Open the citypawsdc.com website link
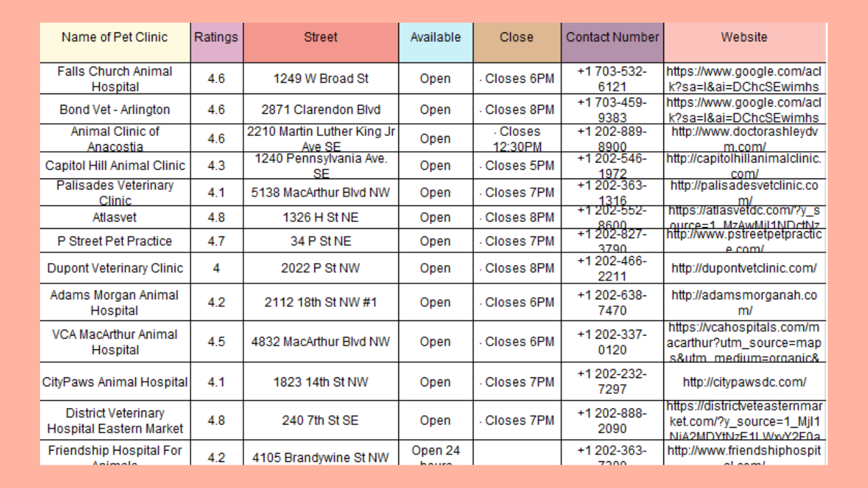This screenshot has height=488, width=868. [745, 382]
